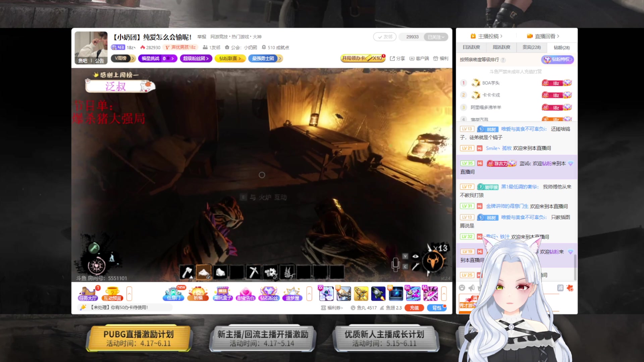
Task: Switch to the 钻粉(28) tab
Action: pyautogui.click(x=562, y=48)
